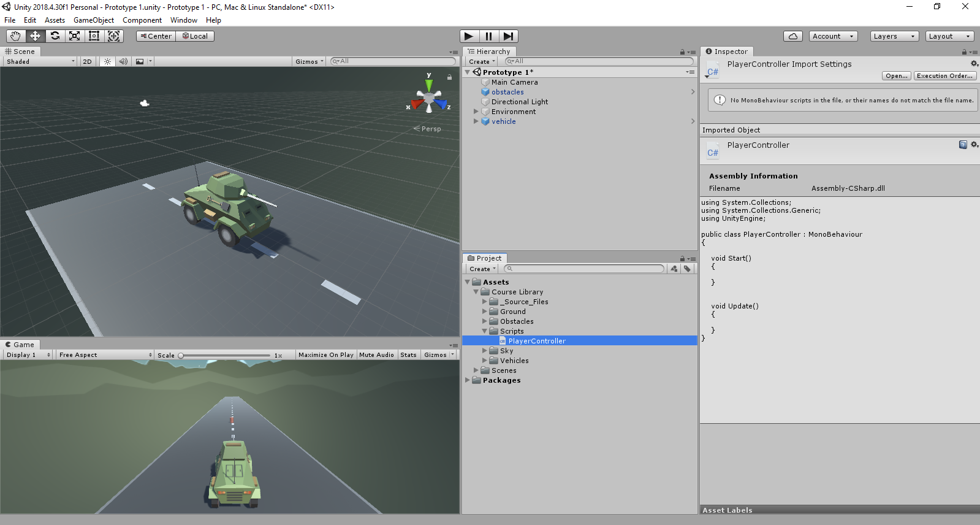Lock the Inspector panel
The height and width of the screenshot is (525, 980).
point(964,52)
